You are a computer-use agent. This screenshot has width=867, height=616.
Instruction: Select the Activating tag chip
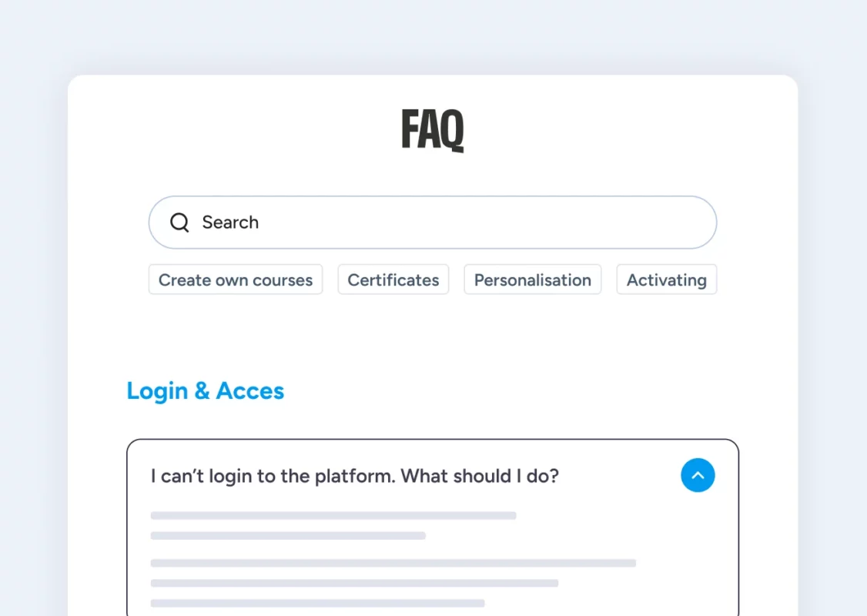click(667, 280)
